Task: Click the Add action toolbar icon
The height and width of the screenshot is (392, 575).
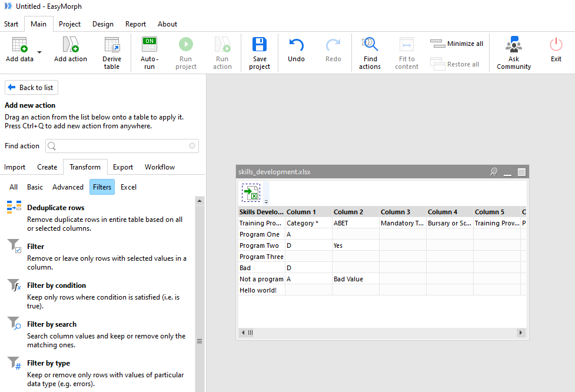Action: pyautogui.click(x=71, y=45)
